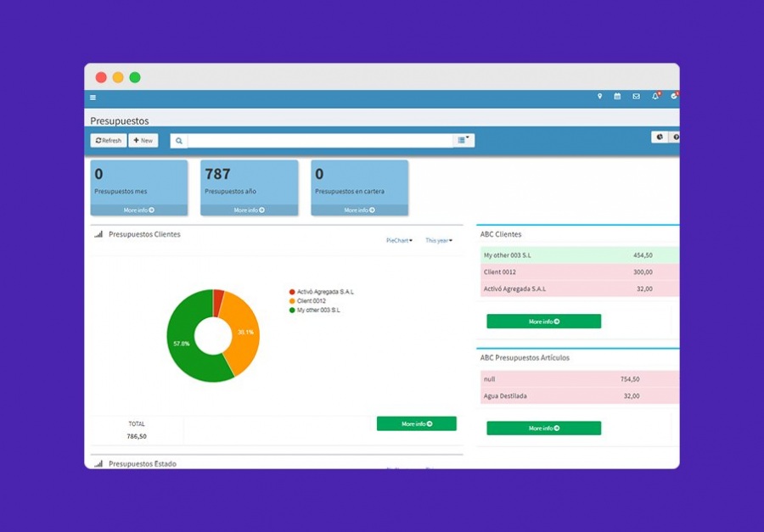The height and width of the screenshot is (532, 764).
Task: Click the ABC Clientes panel heading
Action: pos(501,234)
